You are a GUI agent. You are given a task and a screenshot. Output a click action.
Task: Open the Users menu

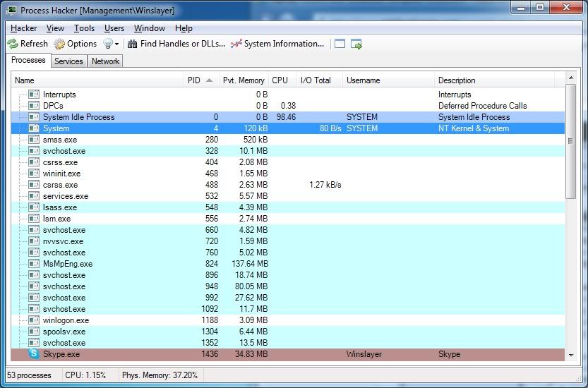tap(114, 28)
